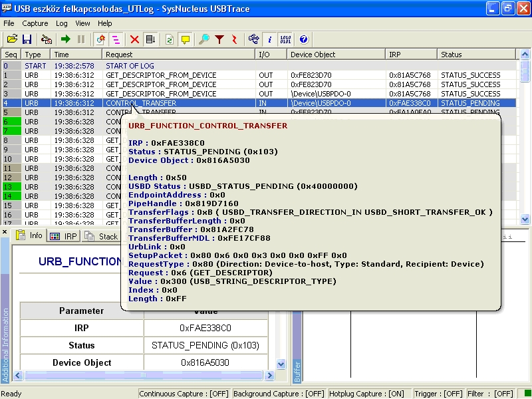Save the log with the floppy icon
The width and height of the screenshot is (532, 399).
pos(27,39)
